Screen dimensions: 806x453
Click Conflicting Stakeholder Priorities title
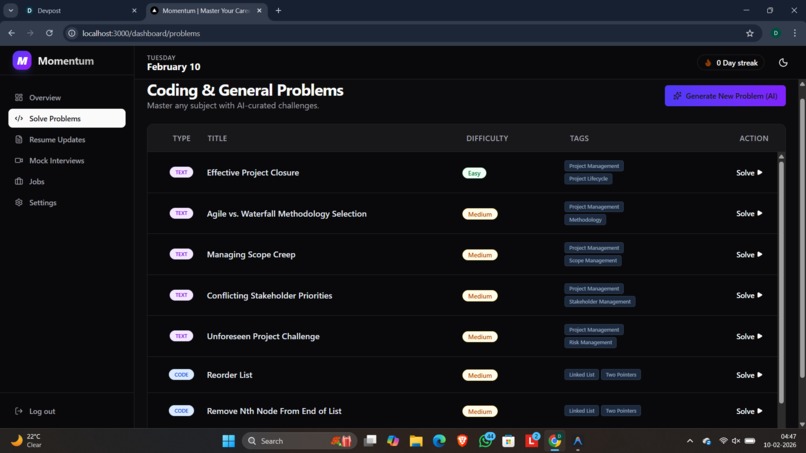click(x=269, y=295)
